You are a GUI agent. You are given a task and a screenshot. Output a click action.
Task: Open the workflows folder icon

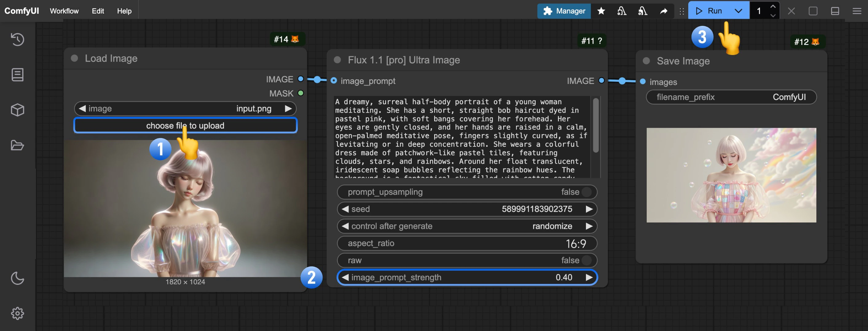click(x=18, y=146)
